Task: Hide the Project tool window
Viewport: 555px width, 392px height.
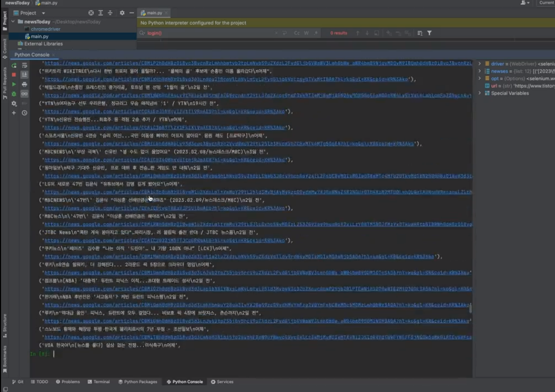Action: tap(132, 13)
